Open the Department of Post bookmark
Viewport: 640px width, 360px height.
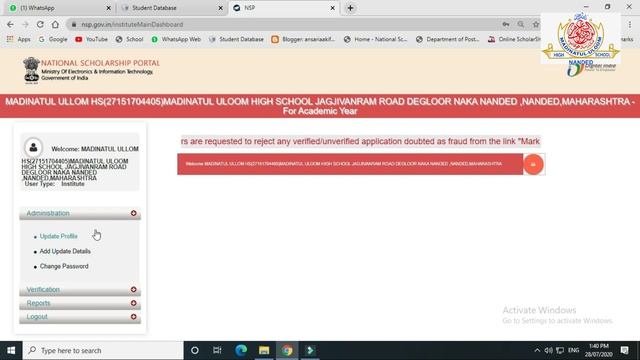pos(448,39)
